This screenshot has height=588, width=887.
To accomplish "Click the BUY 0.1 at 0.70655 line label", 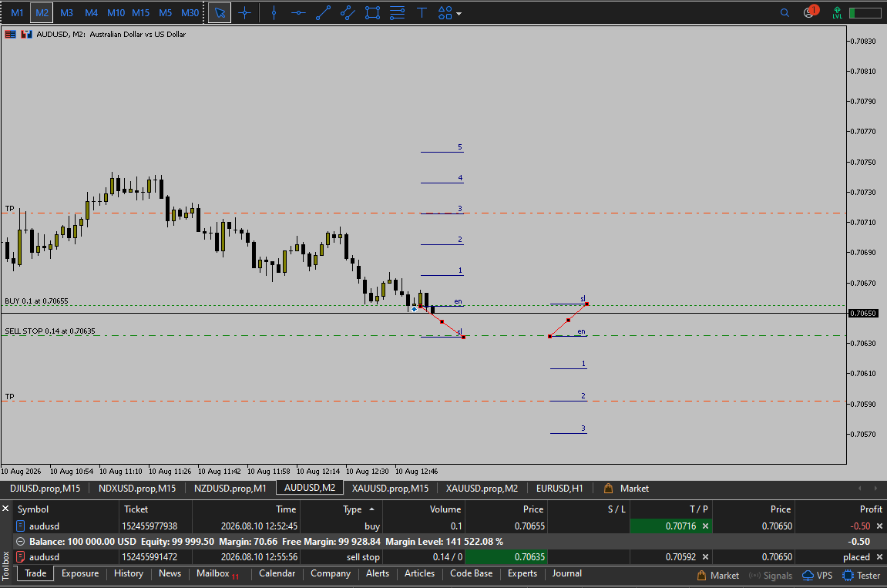I will (36, 301).
